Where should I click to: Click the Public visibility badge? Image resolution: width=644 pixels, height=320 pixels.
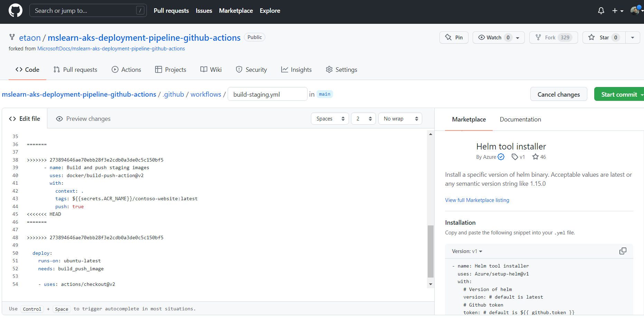click(x=255, y=37)
